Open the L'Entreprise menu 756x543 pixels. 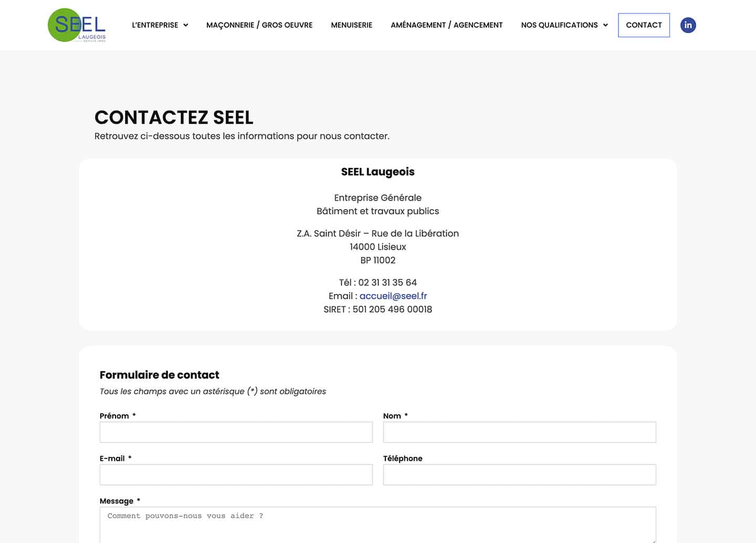(x=155, y=25)
